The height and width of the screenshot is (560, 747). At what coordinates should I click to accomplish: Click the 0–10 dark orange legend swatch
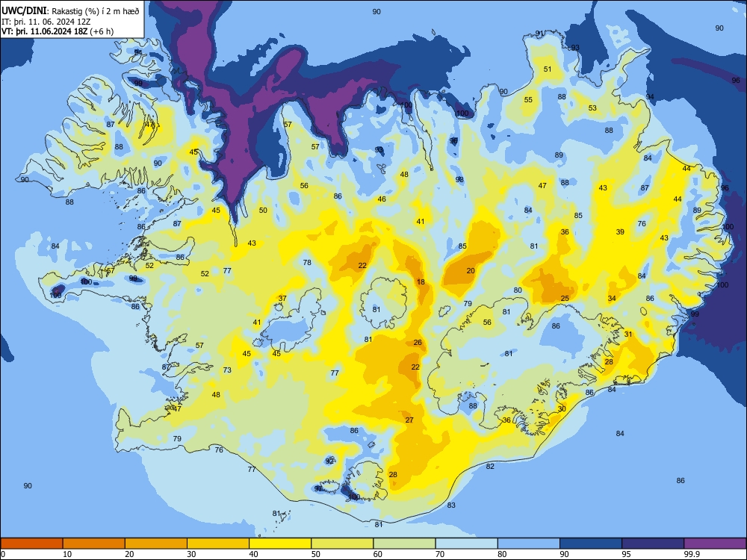click(31, 544)
